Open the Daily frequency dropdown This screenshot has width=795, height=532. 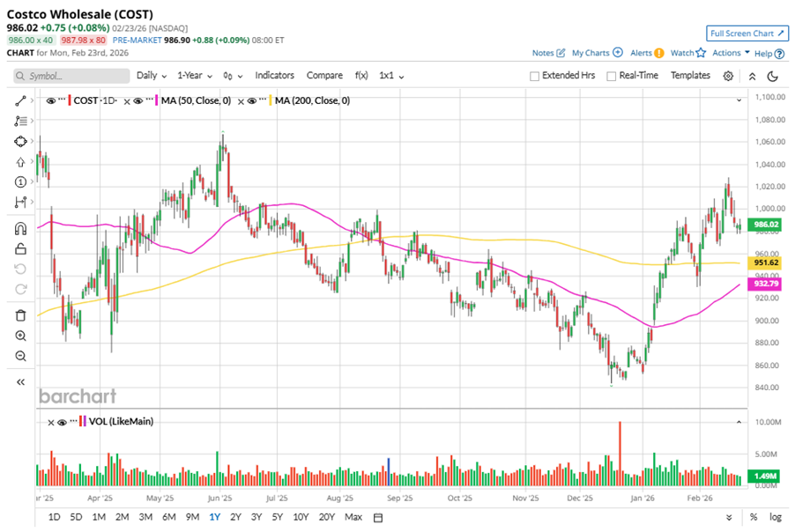coord(152,76)
